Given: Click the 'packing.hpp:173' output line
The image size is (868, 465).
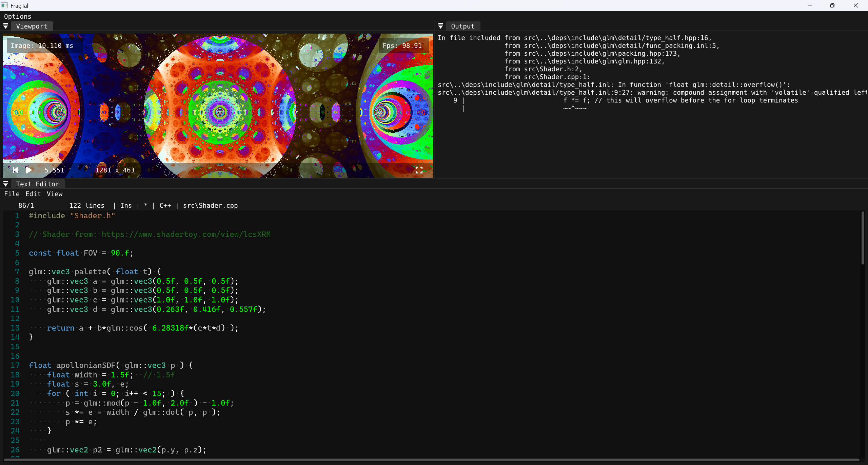Looking at the screenshot, I should pyautogui.click(x=592, y=53).
